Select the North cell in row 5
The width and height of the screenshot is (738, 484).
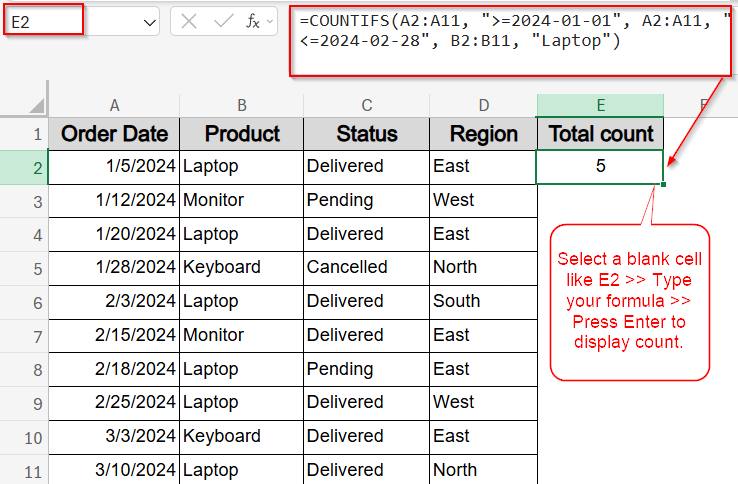click(483, 268)
